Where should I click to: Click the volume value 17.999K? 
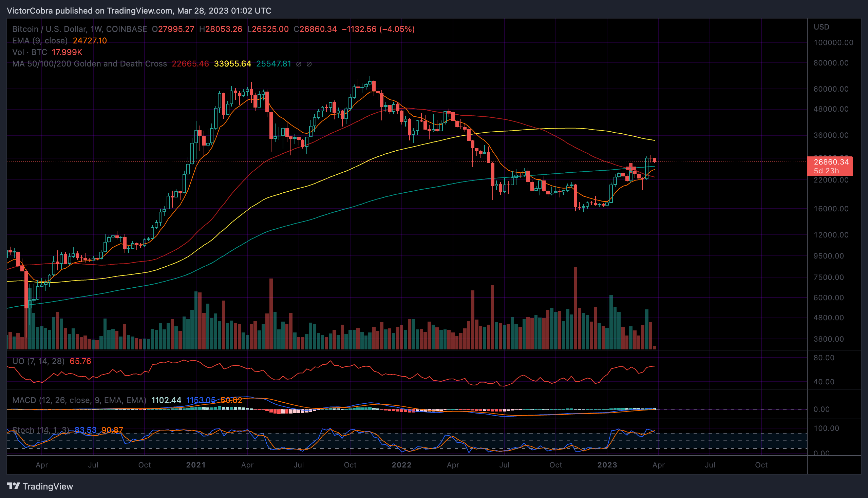[67, 52]
